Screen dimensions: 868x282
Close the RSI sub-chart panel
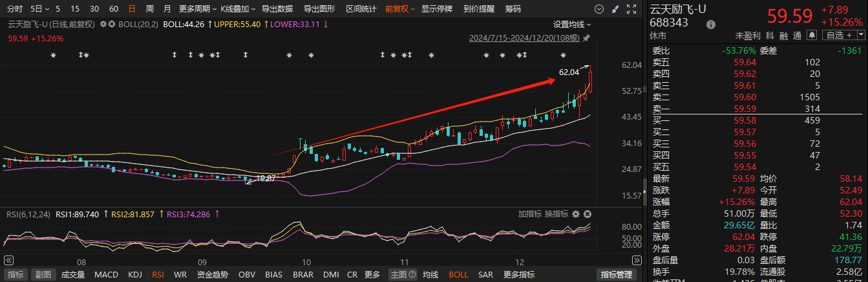587,214
